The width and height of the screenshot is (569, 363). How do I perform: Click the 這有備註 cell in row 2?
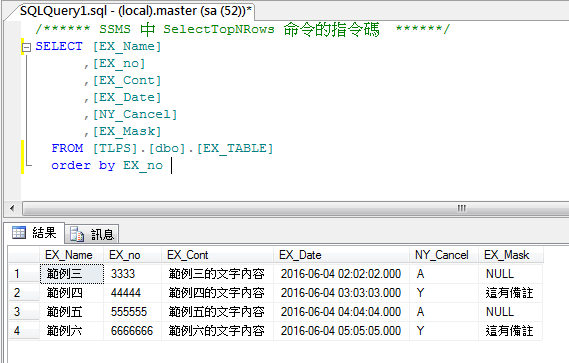pos(511,293)
